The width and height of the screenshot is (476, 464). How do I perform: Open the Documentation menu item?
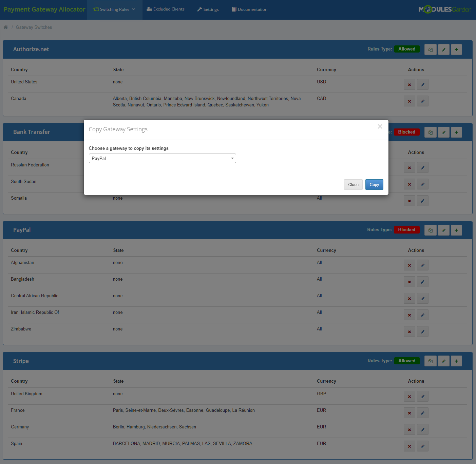click(249, 9)
